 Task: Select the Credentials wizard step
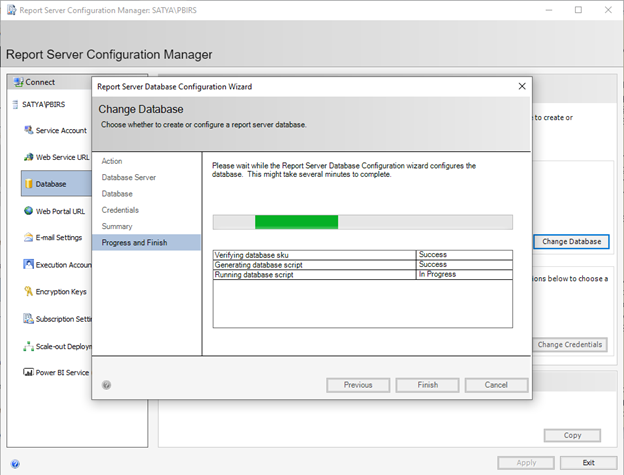coord(120,210)
